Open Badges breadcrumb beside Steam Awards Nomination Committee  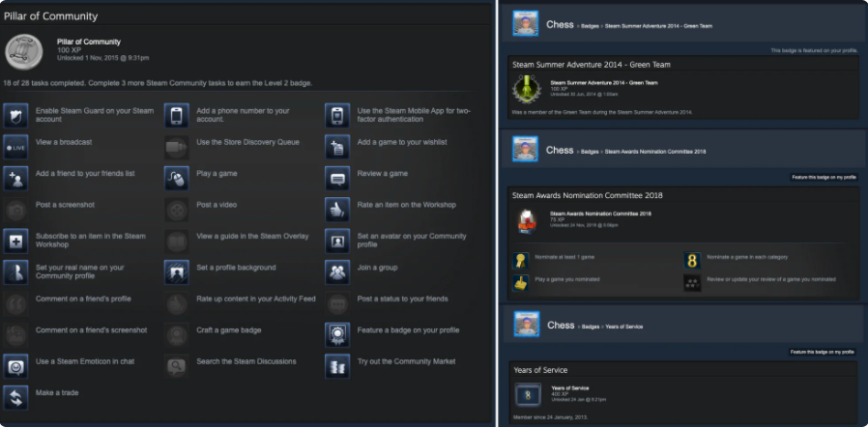(x=590, y=152)
